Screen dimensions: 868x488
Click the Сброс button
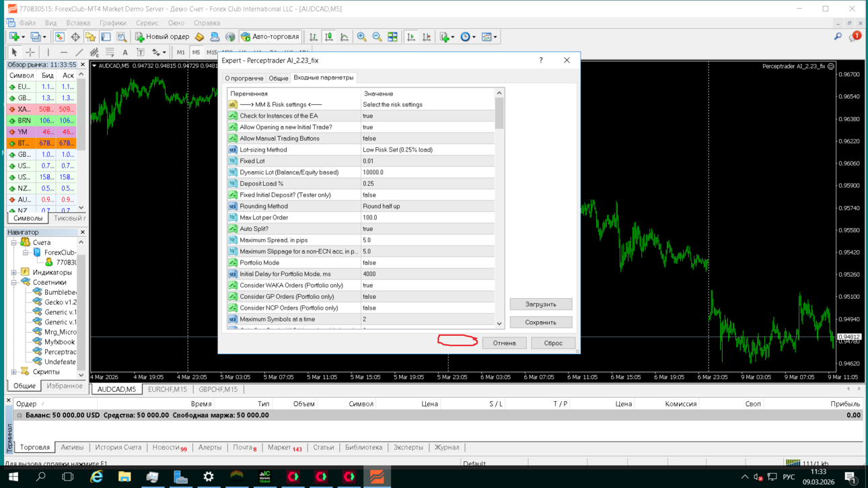(x=553, y=343)
